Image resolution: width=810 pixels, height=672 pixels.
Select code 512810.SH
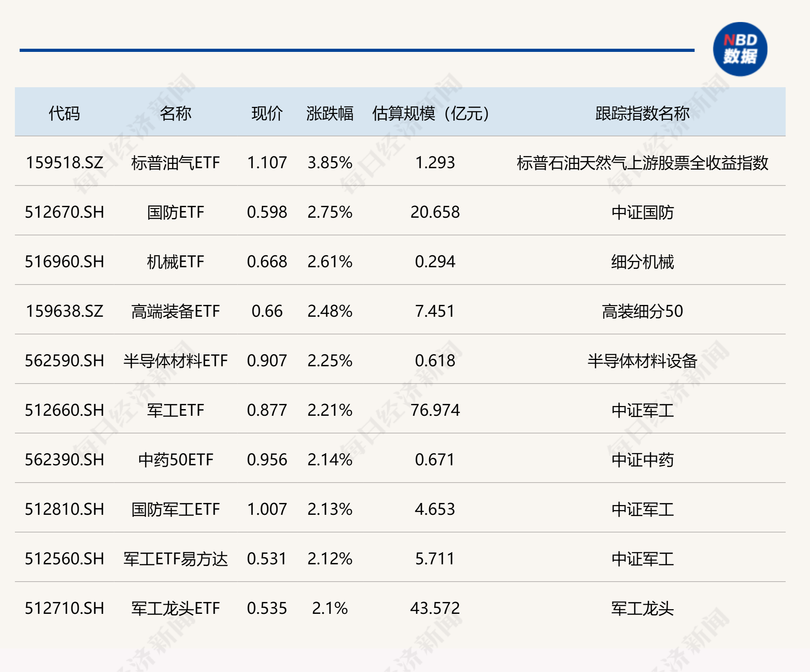tap(64, 509)
